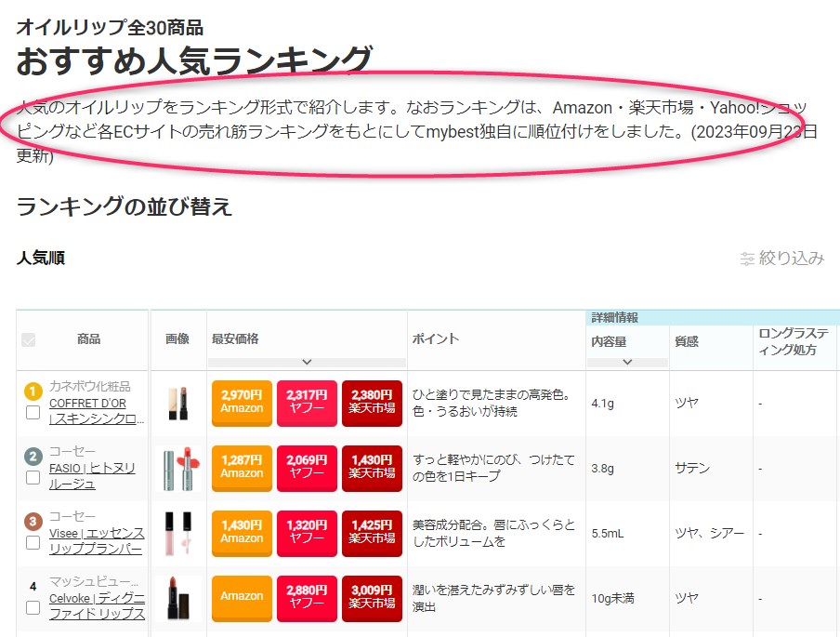The image size is (840, 637).
Task: Click the 1,287円 Amazon price button
Action: [243, 468]
